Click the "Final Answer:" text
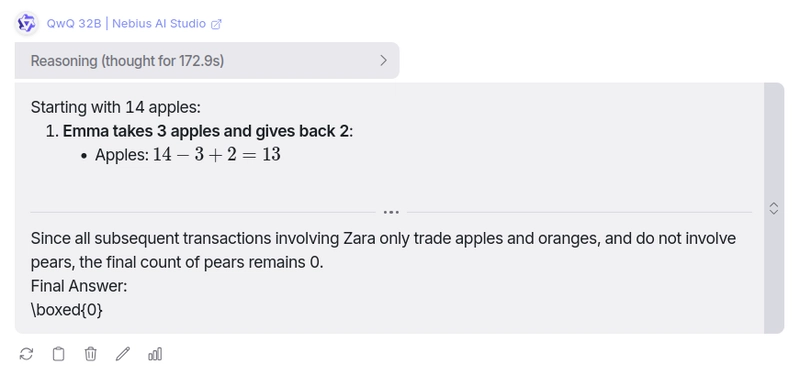 79,286
